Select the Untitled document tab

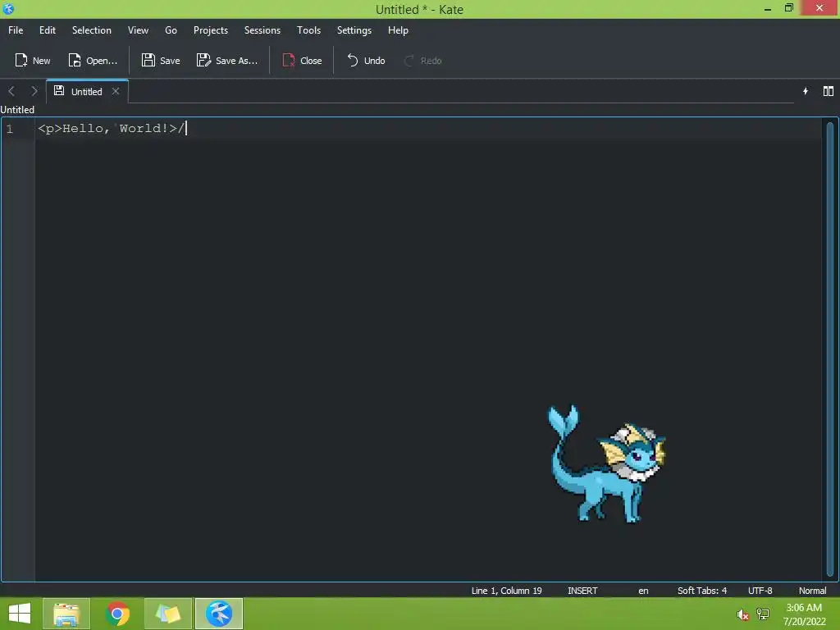[86, 92]
